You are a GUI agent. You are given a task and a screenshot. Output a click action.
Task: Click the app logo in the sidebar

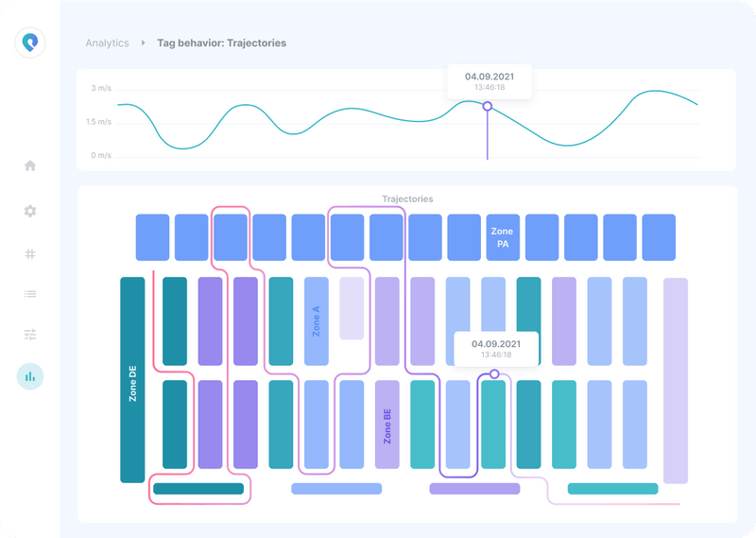(x=30, y=43)
